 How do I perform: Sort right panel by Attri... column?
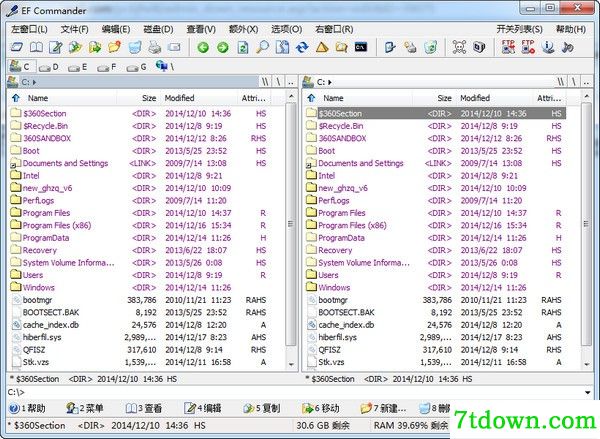tap(549, 98)
